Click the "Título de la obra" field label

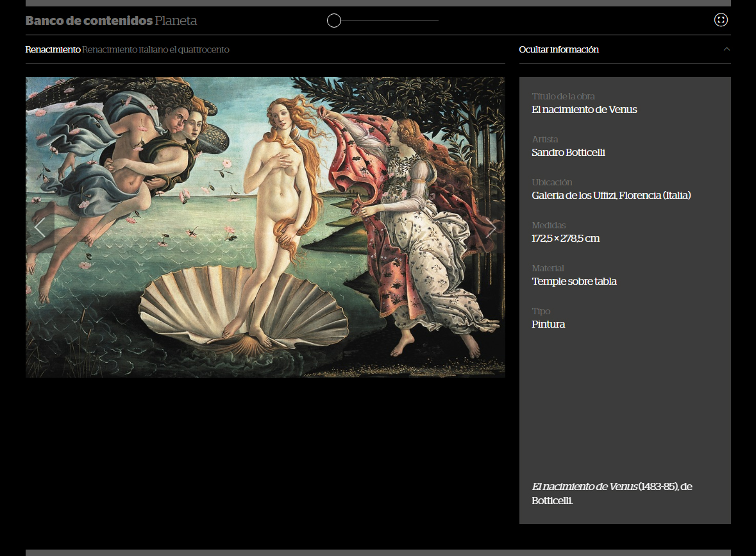click(563, 96)
